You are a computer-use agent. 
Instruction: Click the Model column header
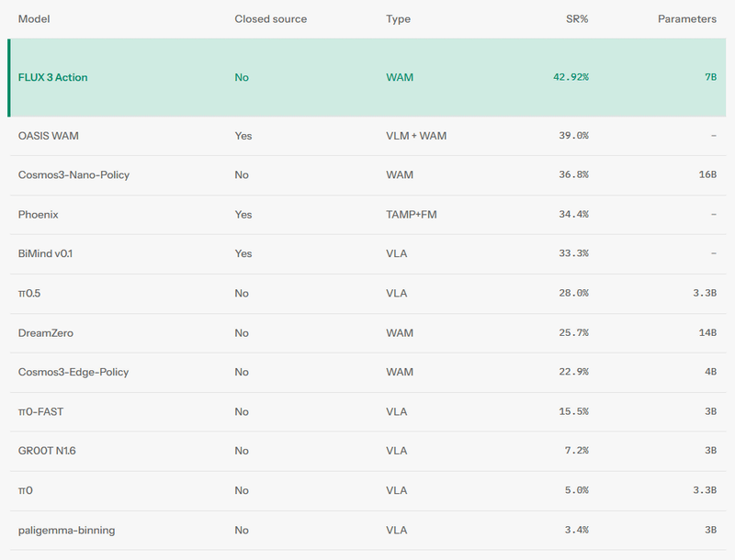34,18
